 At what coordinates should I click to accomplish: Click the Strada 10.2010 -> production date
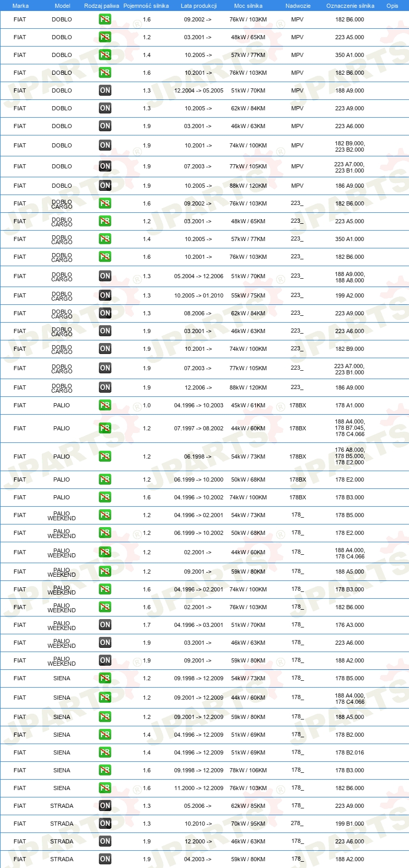tap(198, 824)
